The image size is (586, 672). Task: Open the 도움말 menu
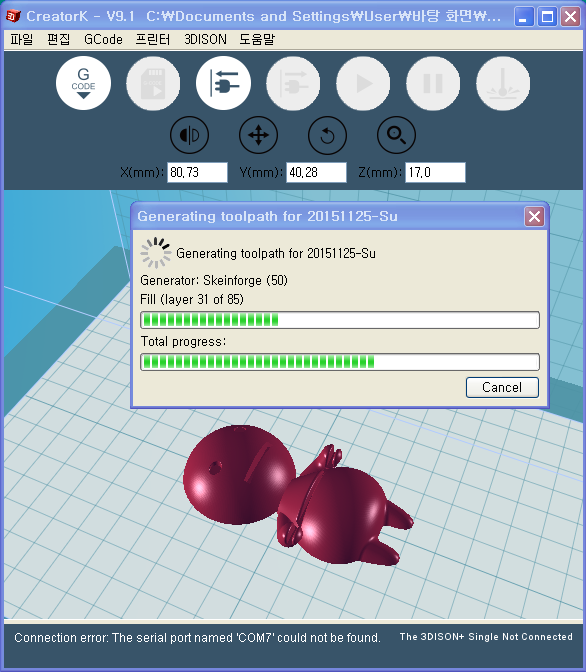click(x=257, y=39)
